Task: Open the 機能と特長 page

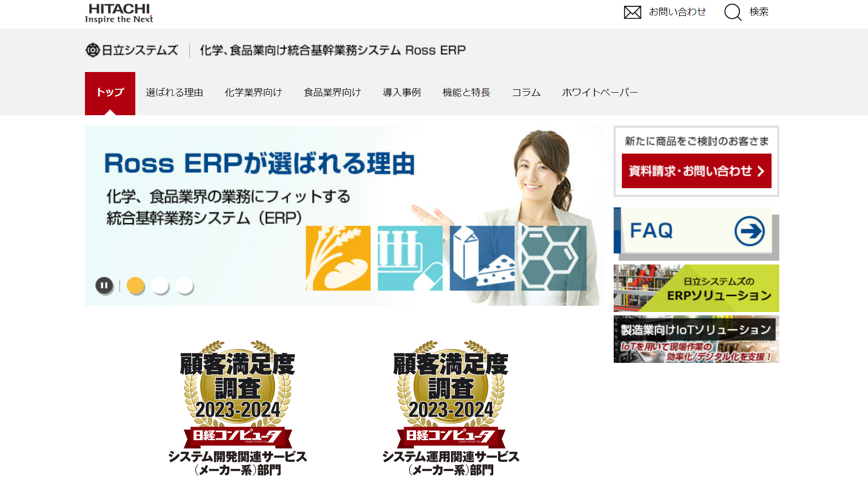Action: 466,93
